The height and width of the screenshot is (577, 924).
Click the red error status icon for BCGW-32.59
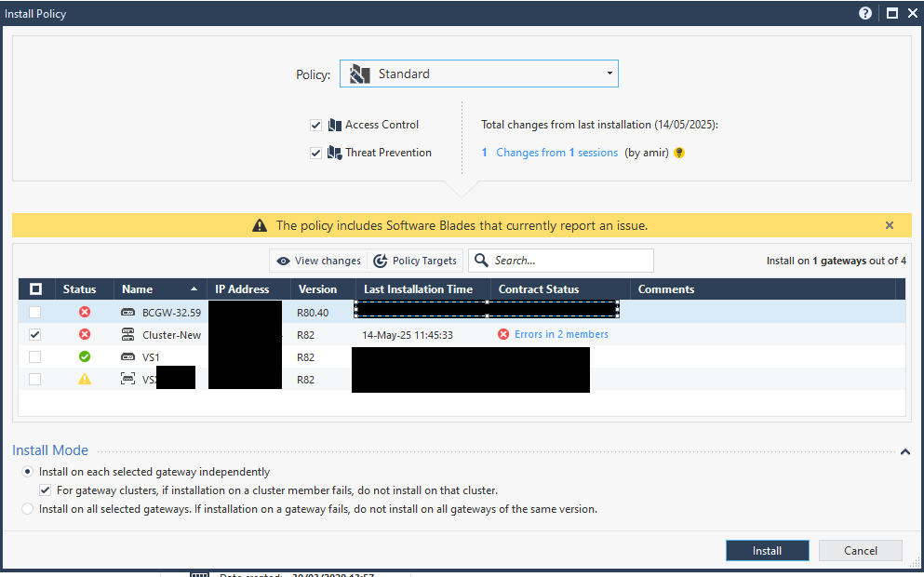[x=85, y=313]
